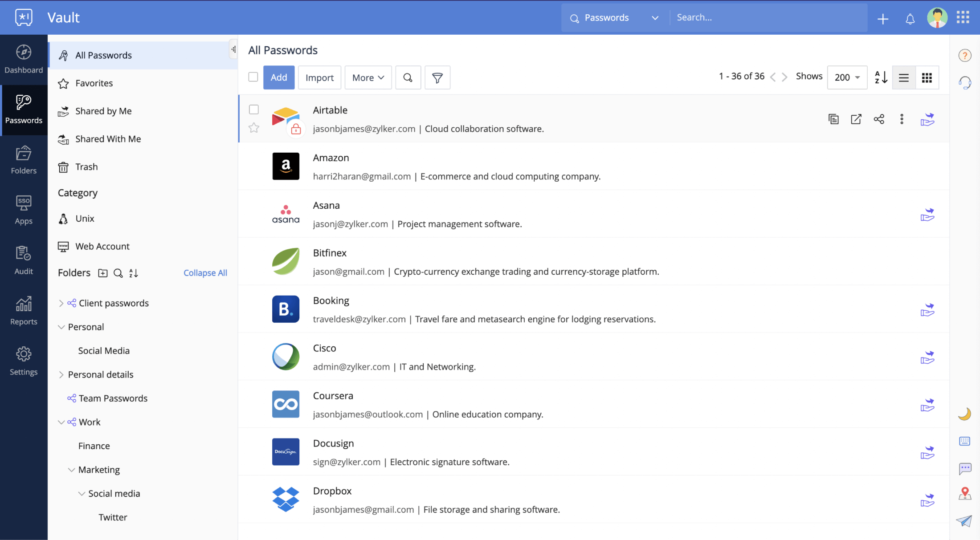The width and height of the screenshot is (980, 540).
Task: Click shared hand icon on Asana row
Action: pos(927,215)
